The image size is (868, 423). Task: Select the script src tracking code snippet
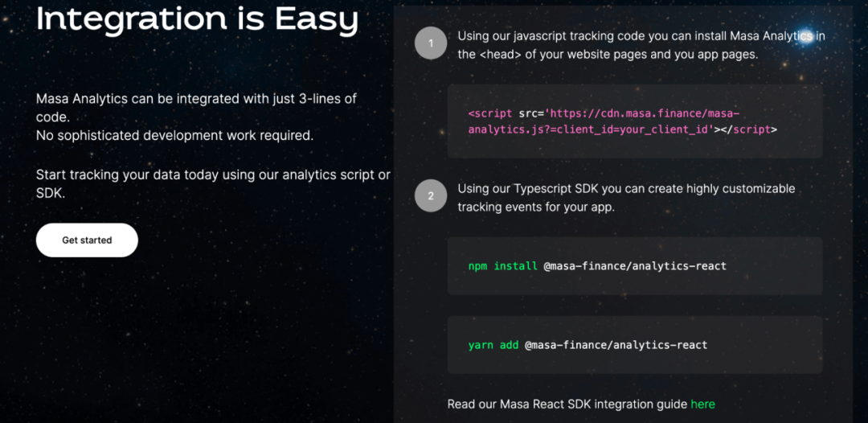pyautogui.click(x=634, y=121)
